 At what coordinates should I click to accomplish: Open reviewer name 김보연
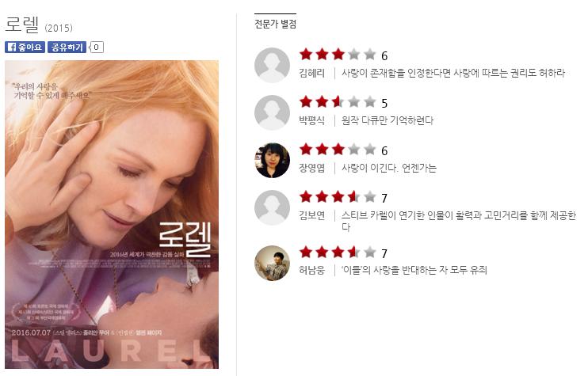tap(311, 216)
